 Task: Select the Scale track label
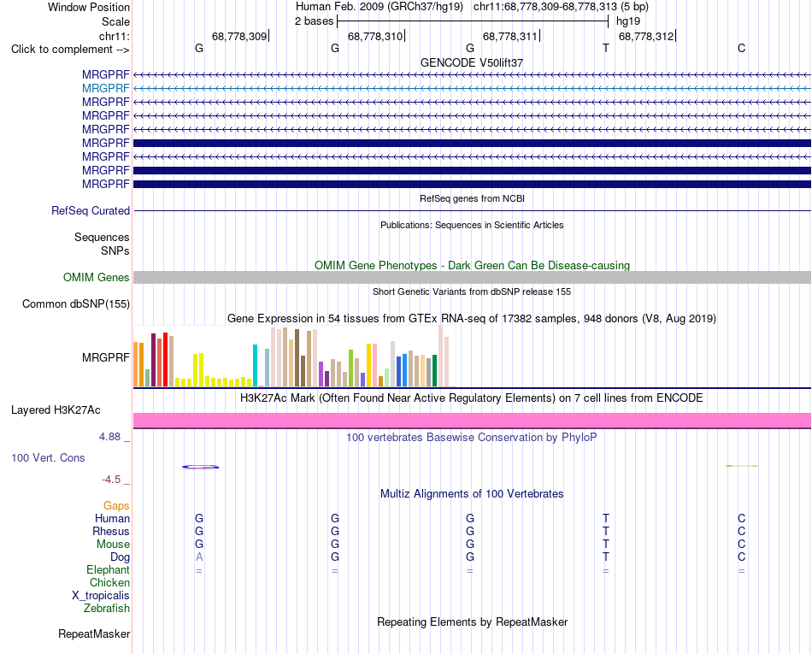(115, 21)
